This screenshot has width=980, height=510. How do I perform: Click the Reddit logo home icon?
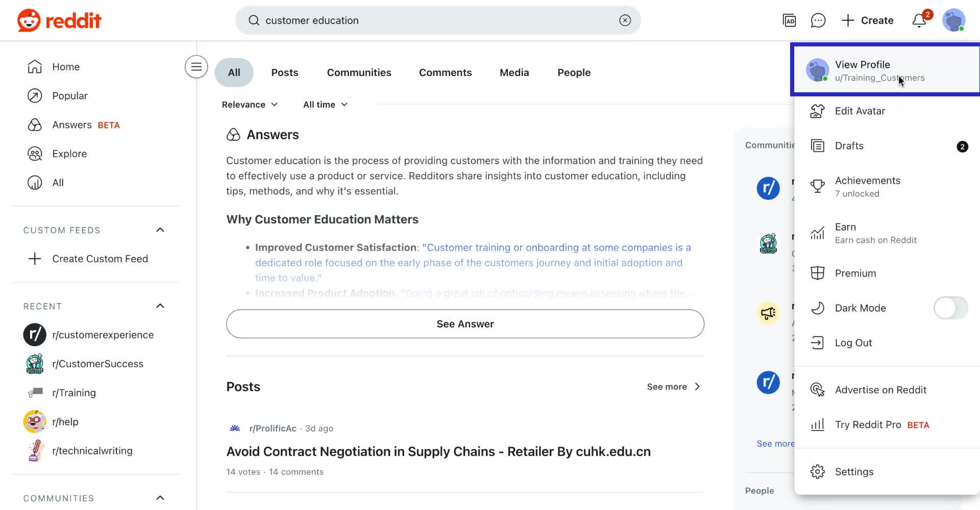pos(59,20)
